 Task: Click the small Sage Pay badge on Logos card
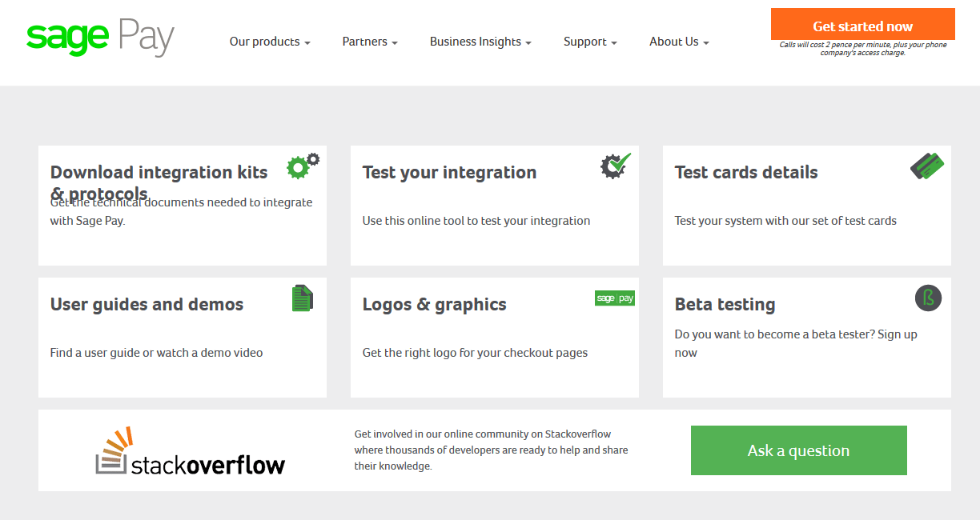pyautogui.click(x=615, y=298)
